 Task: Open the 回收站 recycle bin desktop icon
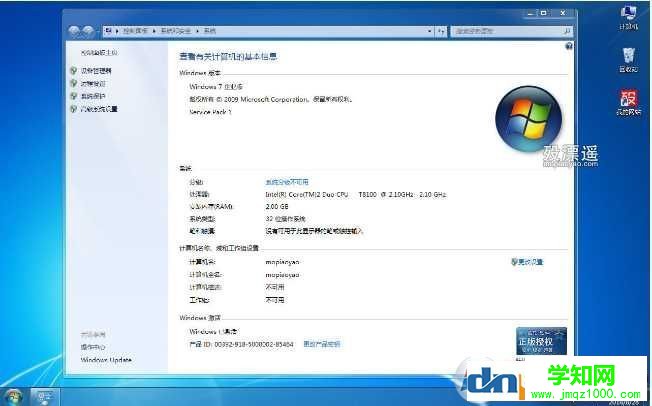pyautogui.click(x=628, y=60)
